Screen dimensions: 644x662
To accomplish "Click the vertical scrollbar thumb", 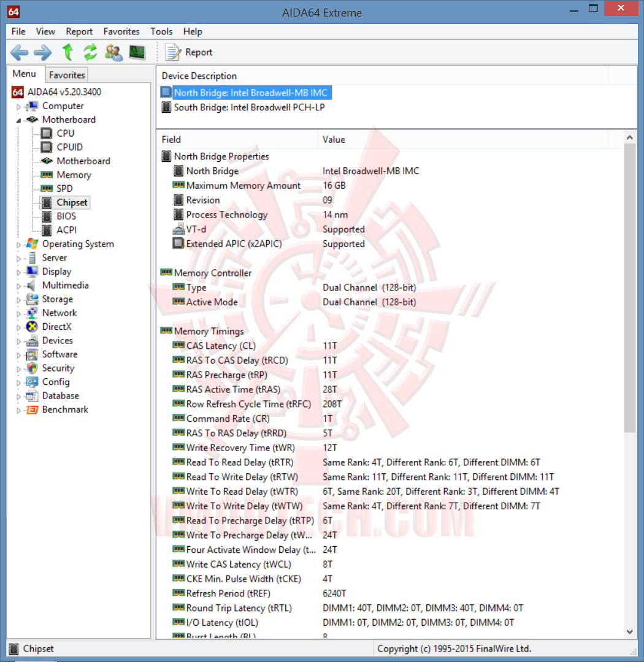I will [x=630, y=288].
